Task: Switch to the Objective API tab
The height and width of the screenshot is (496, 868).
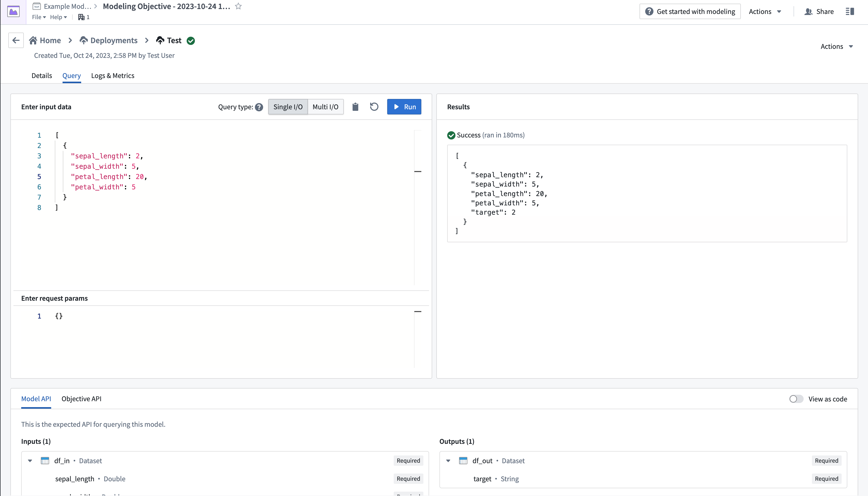Action: click(81, 399)
